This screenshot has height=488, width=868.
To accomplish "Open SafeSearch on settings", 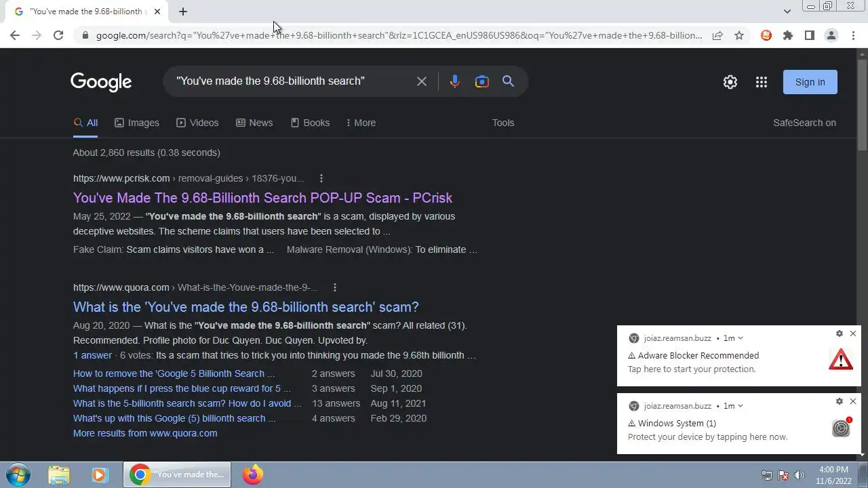I will pos(804,123).
